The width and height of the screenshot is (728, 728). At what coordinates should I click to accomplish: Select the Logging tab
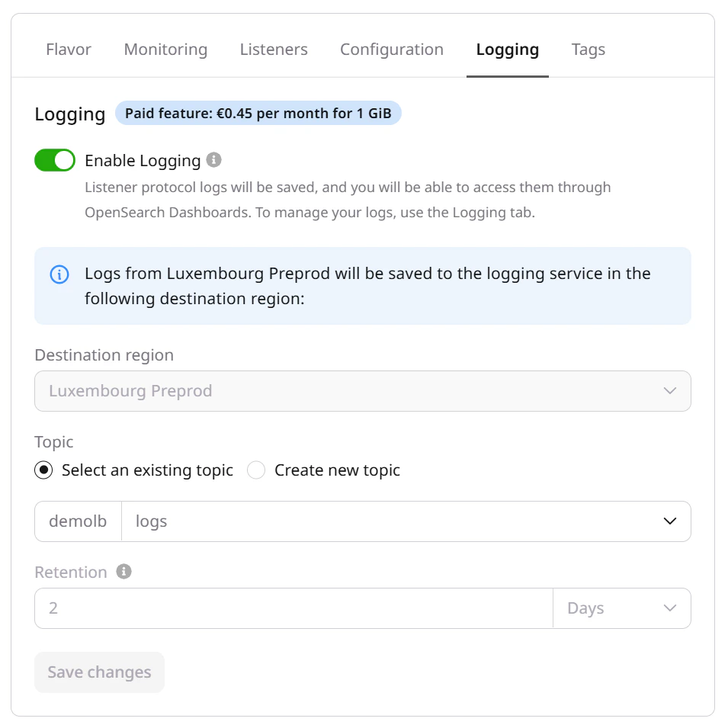tap(507, 49)
